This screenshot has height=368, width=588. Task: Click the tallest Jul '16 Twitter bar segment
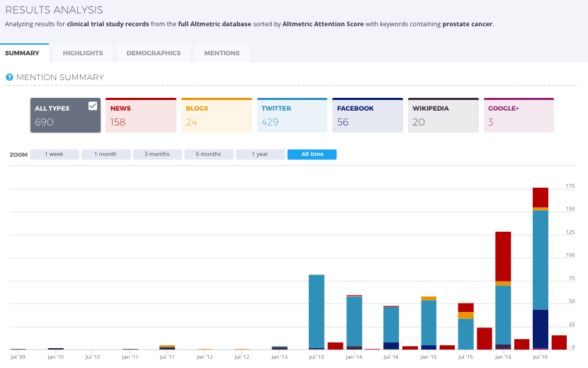[x=541, y=260]
